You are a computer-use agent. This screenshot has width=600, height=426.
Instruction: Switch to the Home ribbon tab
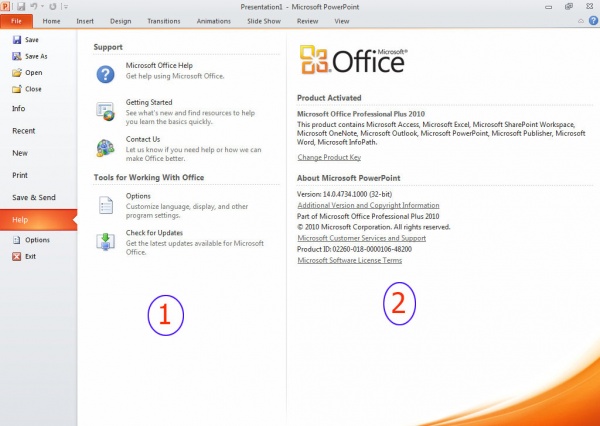click(x=51, y=21)
